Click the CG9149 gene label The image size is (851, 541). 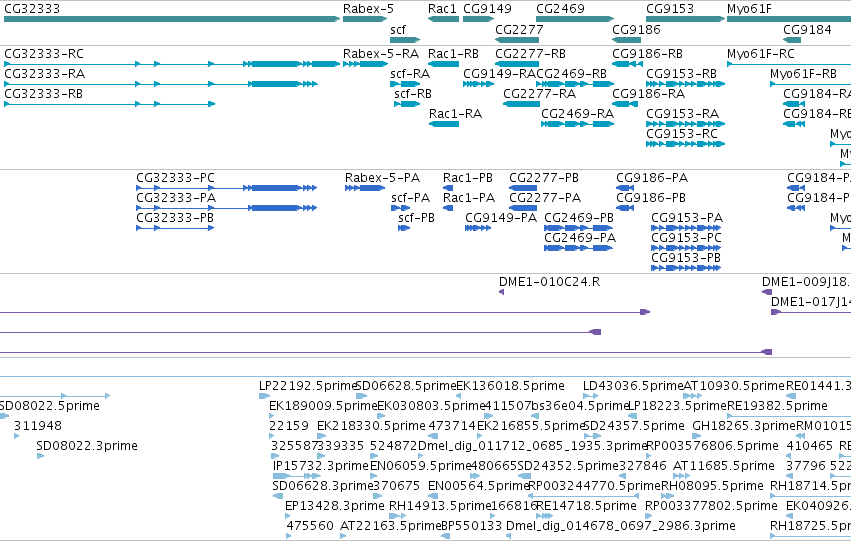(487, 9)
